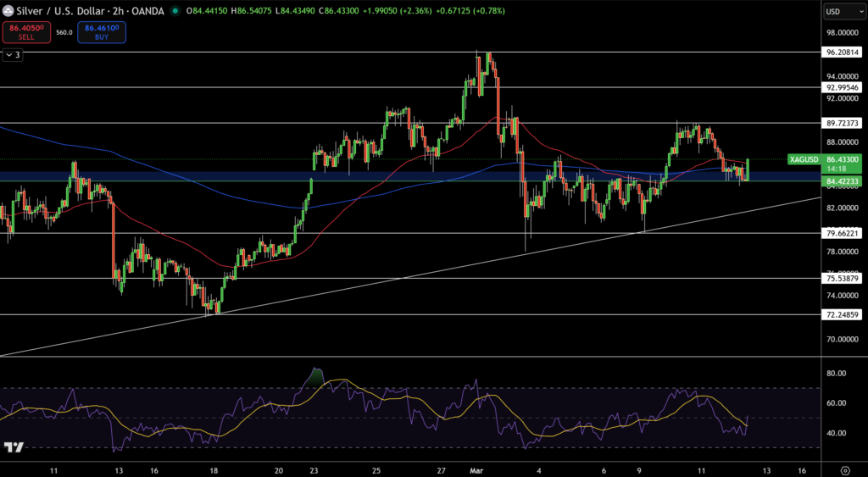Click the Mar date on time axis
Screen dimensions: 868x477
[475, 469]
